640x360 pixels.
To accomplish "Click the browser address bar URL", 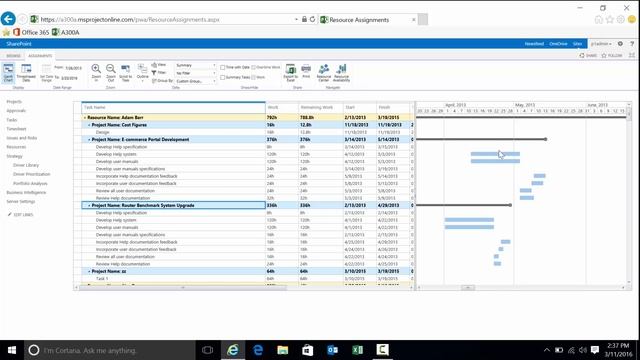I will click(x=130, y=19).
